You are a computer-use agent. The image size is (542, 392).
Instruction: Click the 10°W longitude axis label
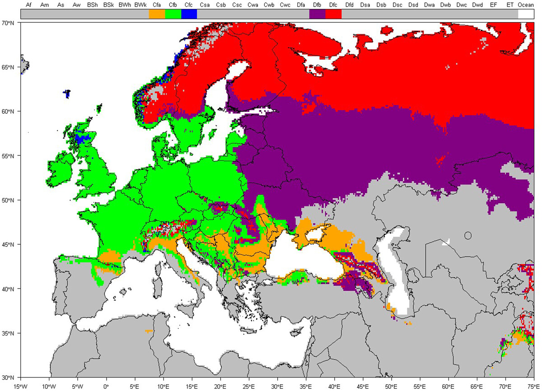[49, 386]
